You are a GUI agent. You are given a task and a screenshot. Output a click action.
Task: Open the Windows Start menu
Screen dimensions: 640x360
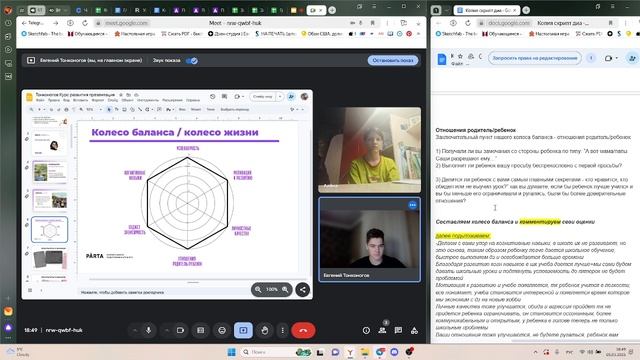tap(231, 352)
